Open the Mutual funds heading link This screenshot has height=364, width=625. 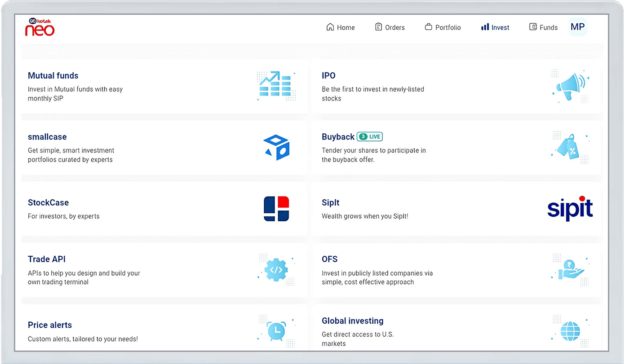click(53, 75)
